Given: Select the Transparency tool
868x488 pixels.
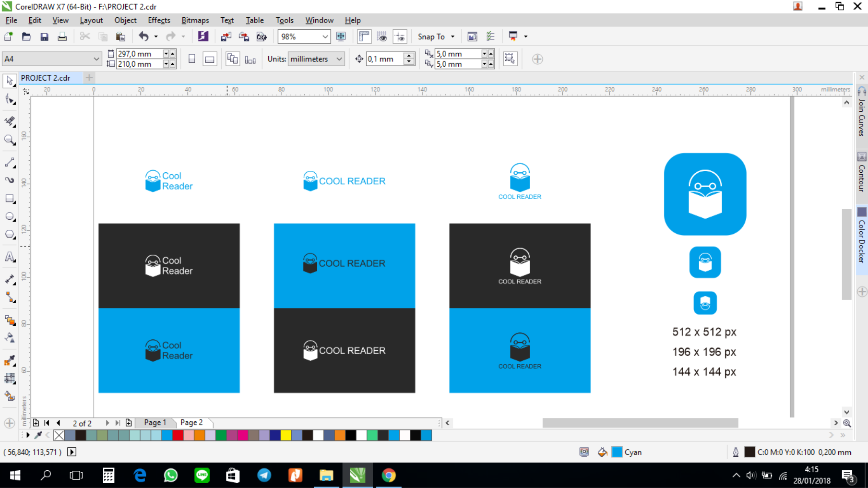Looking at the screenshot, I should (9, 338).
